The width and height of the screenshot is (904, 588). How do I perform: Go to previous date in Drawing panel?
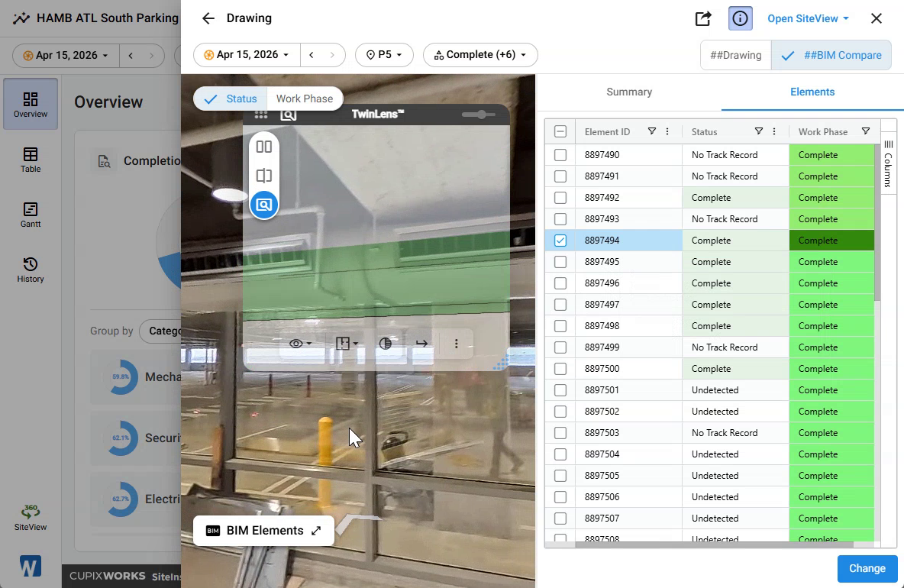312,55
